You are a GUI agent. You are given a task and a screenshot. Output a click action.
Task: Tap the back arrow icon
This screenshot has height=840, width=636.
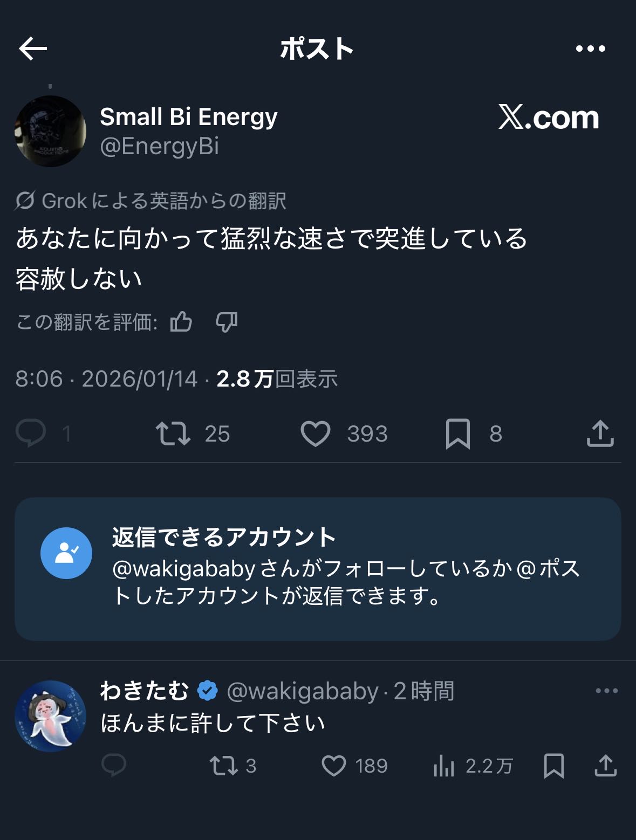[33, 49]
